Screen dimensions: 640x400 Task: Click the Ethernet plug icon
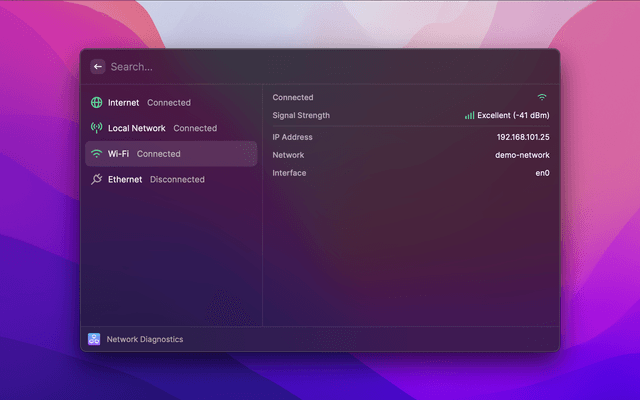(97, 180)
